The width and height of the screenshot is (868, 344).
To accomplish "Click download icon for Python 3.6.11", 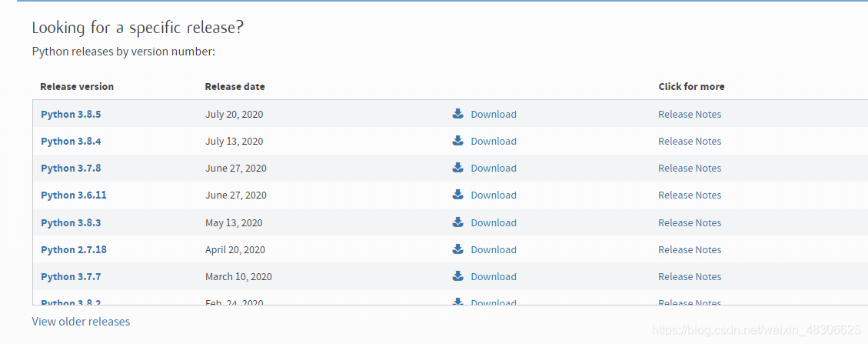I will [457, 195].
